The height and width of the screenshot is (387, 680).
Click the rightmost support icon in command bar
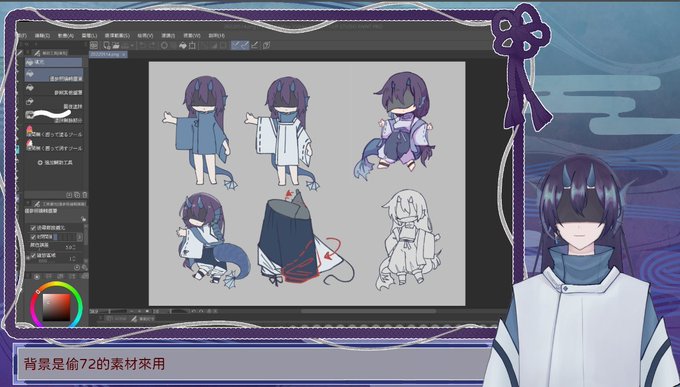coord(266,46)
